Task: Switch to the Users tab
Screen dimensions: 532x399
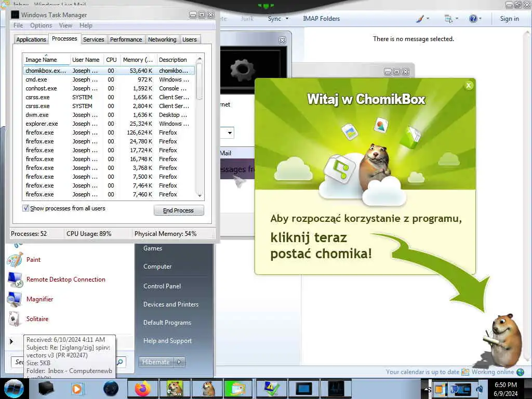Action: pyautogui.click(x=189, y=39)
